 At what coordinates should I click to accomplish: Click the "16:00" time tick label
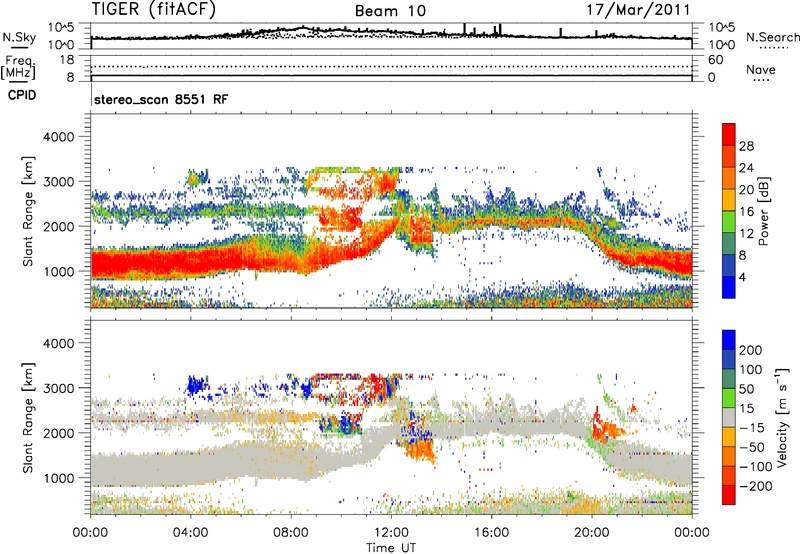coord(491,533)
